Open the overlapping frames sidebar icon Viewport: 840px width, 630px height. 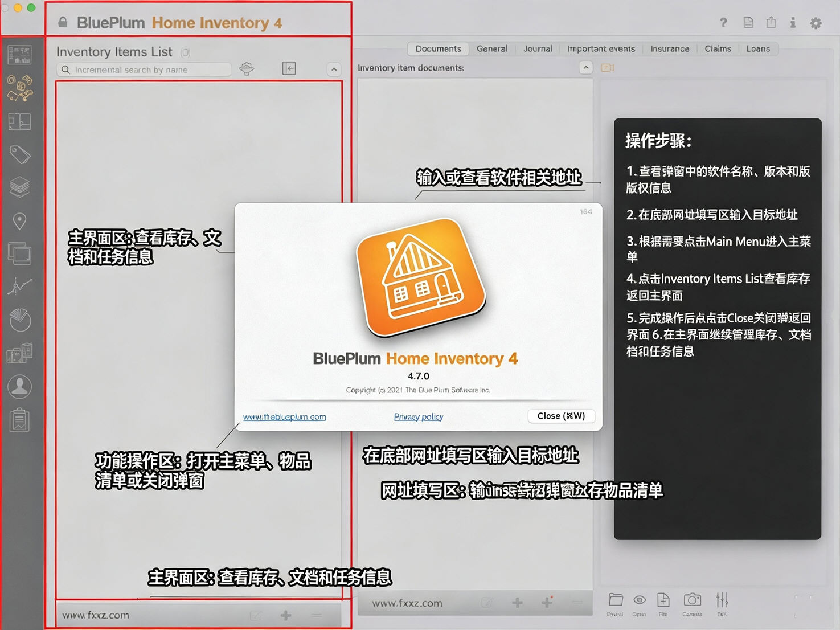[x=19, y=253]
